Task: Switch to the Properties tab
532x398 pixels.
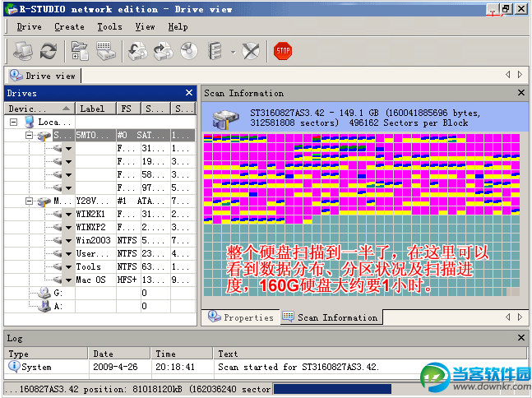Action: [241, 317]
